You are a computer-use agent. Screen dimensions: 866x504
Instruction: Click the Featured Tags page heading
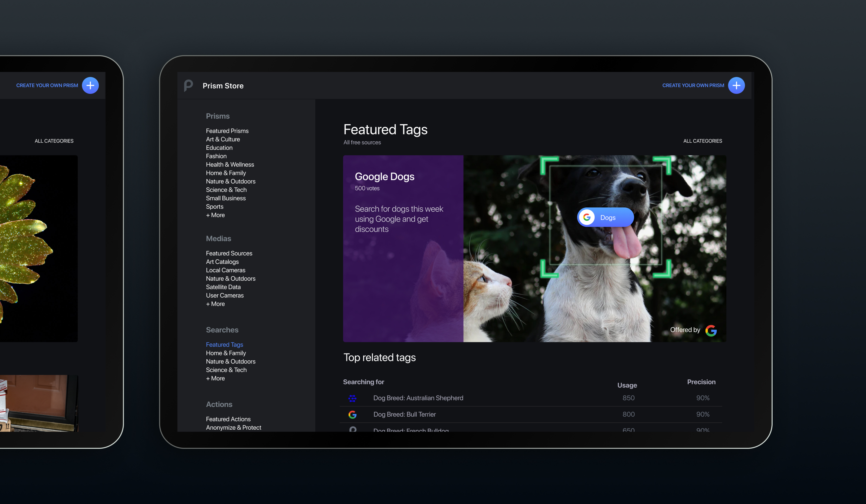pyautogui.click(x=385, y=130)
